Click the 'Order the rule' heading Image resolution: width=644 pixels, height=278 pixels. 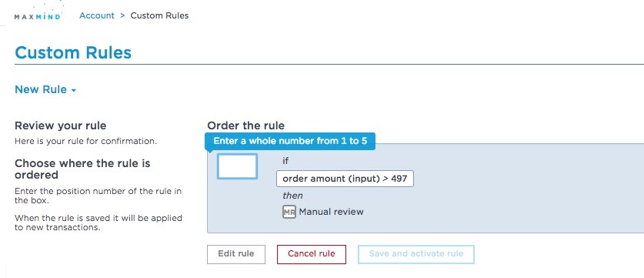pos(245,126)
